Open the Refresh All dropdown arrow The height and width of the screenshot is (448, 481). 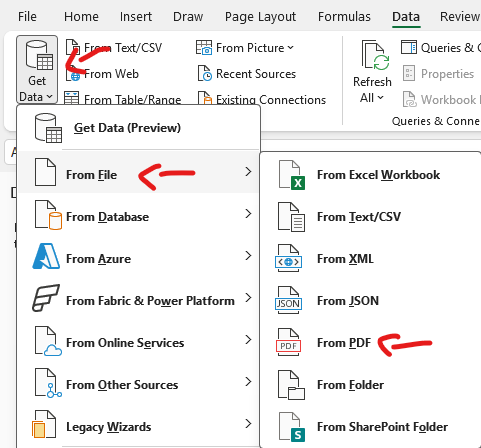pyautogui.click(x=381, y=98)
